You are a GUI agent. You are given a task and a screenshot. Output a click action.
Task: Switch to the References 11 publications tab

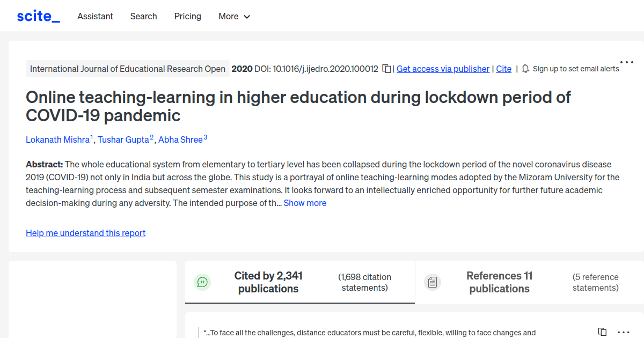(499, 282)
